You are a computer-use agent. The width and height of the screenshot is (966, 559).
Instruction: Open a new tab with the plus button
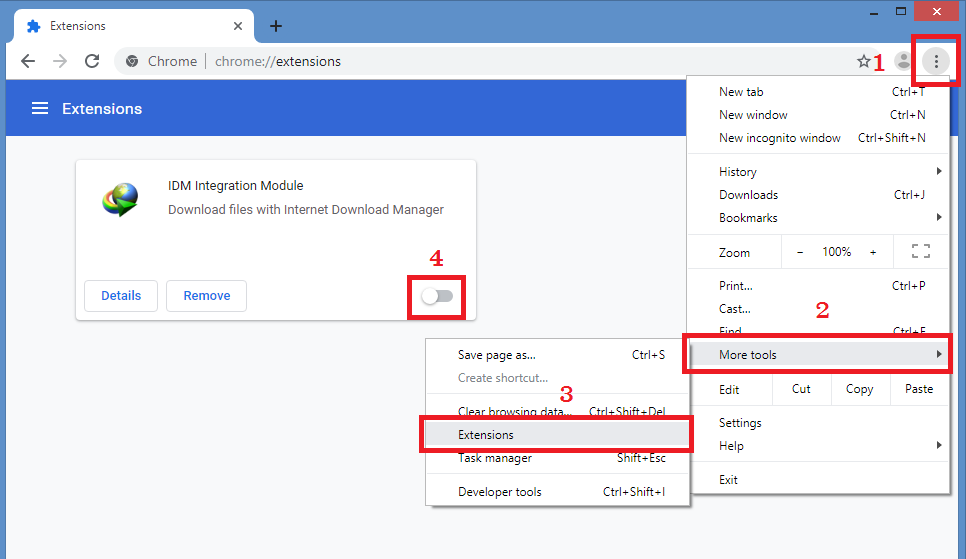pyautogui.click(x=276, y=26)
